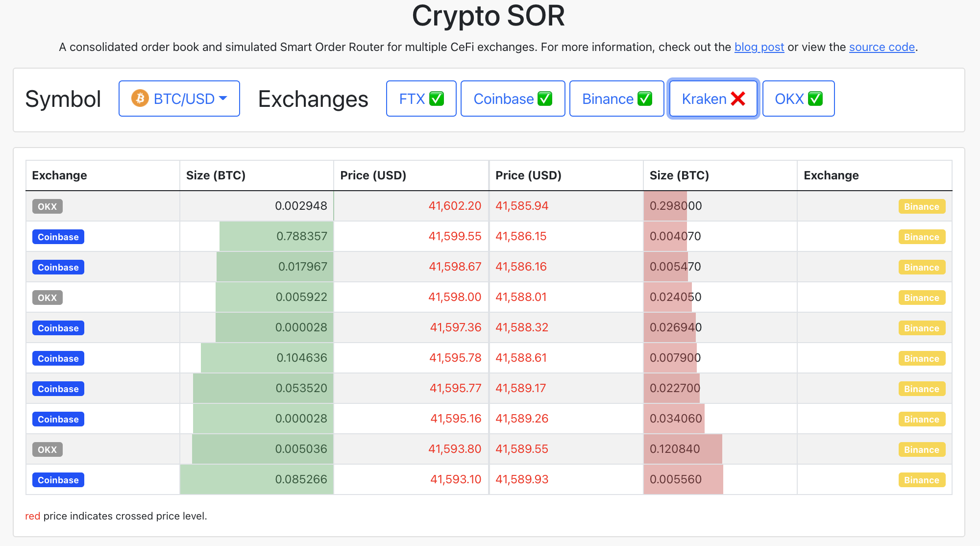Toggle the FTX exchange off

pos(421,99)
